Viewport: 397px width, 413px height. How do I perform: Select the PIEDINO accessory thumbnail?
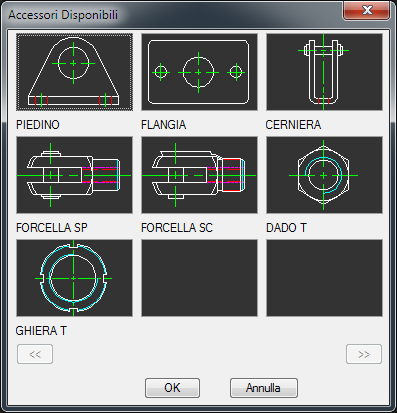(x=74, y=72)
